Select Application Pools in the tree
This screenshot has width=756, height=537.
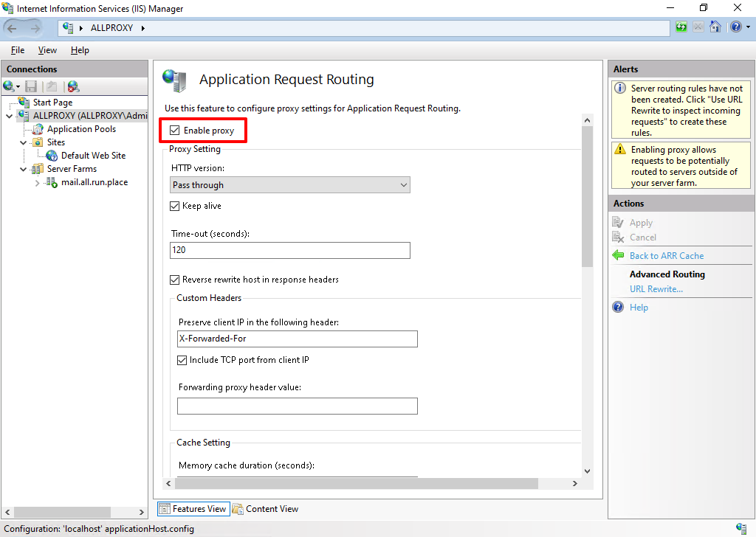(81, 129)
